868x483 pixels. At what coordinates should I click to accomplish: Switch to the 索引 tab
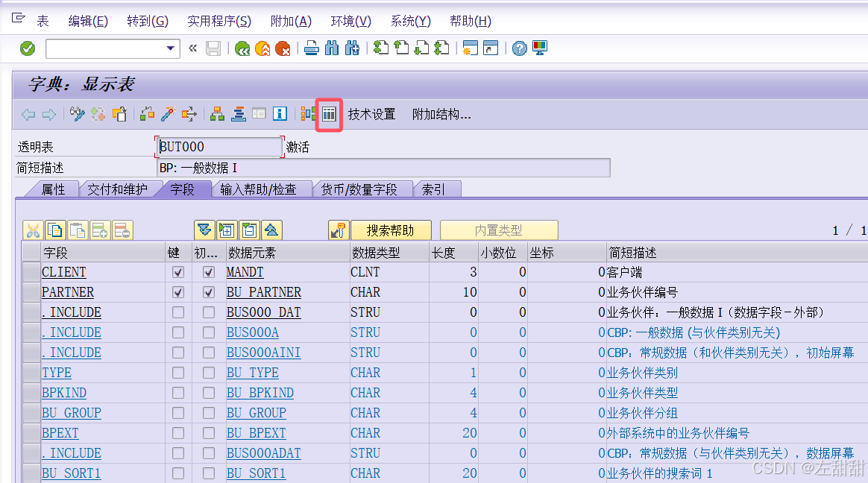click(x=433, y=190)
